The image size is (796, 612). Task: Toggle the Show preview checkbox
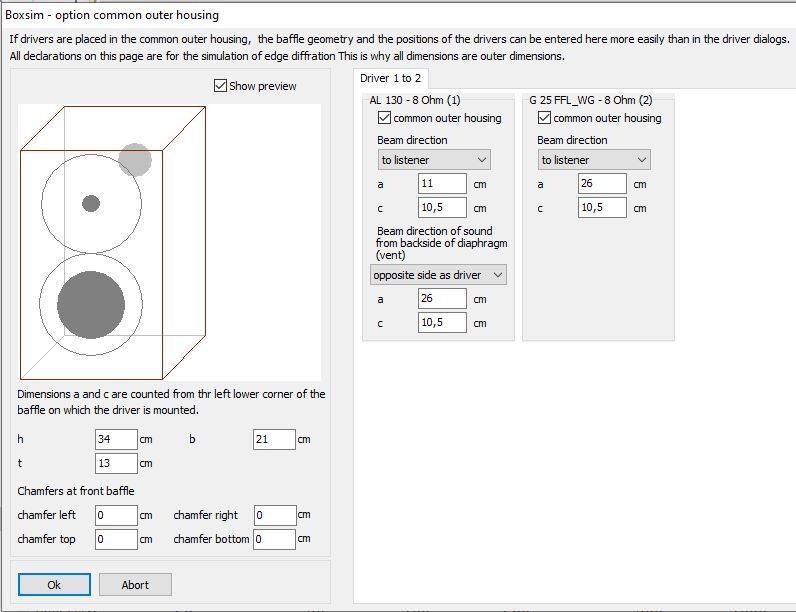220,85
